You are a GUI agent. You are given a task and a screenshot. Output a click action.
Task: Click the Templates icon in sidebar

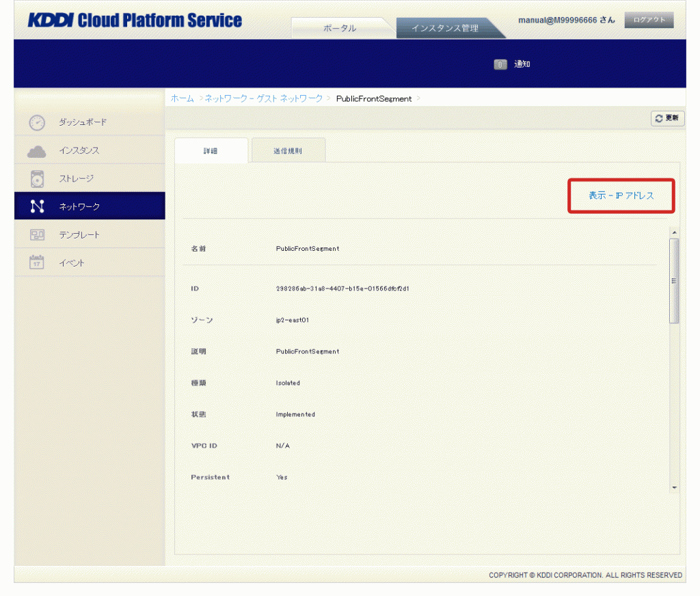pos(37,235)
